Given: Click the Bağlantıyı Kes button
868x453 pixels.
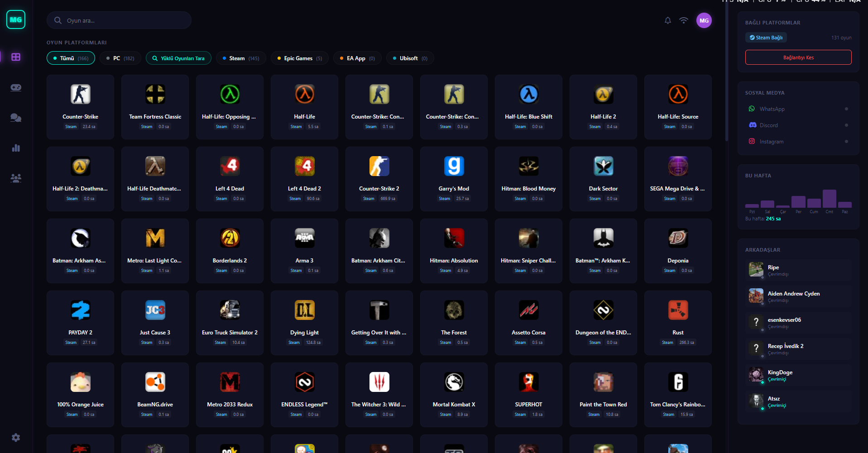Looking at the screenshot, I should click(x=798, y=57).
